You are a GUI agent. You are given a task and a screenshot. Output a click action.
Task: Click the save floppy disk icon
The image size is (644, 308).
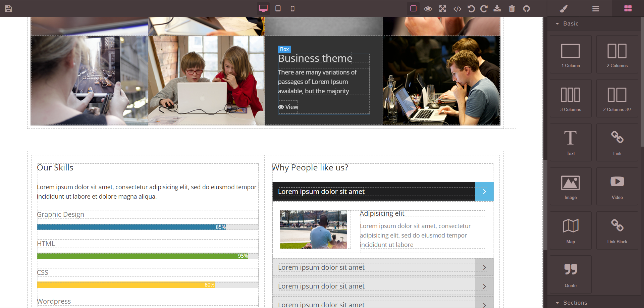(8, 9)
